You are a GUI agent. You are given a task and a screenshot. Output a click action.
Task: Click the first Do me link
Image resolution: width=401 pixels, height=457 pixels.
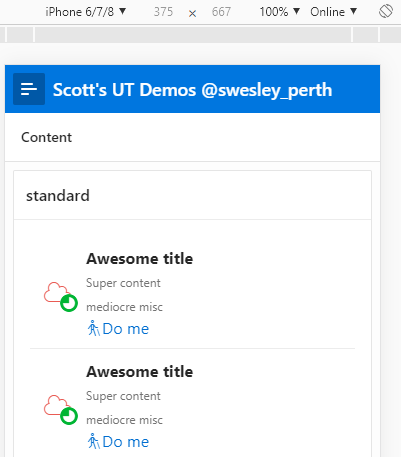(126, 329)
